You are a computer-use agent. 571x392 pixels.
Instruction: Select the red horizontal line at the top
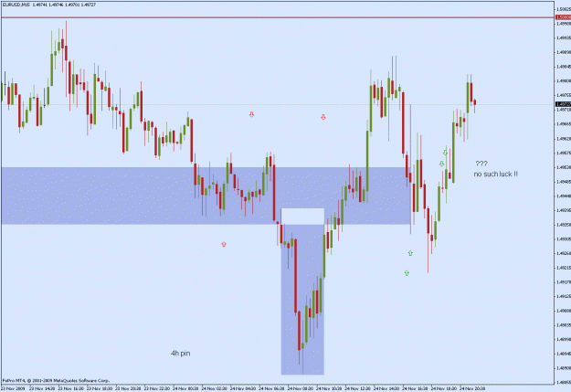(278, 17)
